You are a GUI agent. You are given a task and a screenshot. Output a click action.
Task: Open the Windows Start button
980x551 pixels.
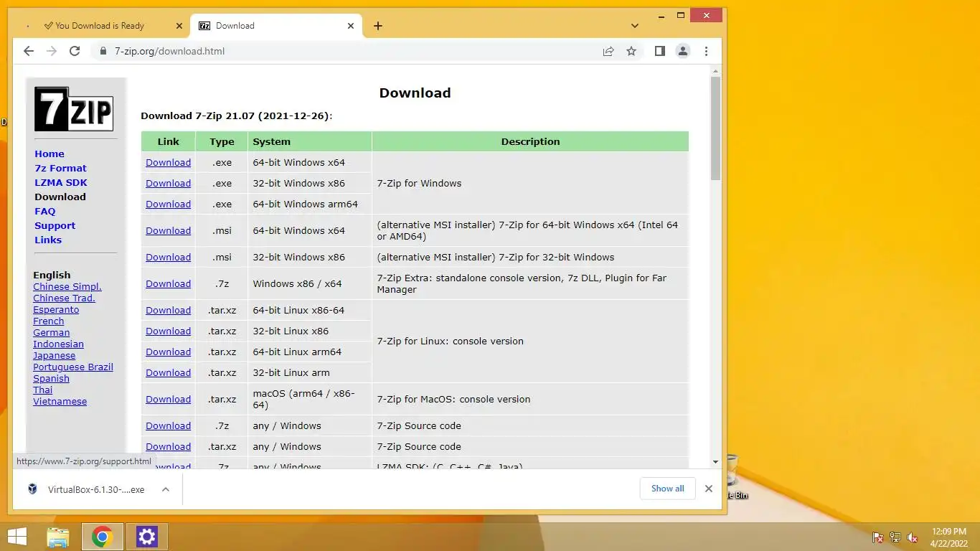17,537
